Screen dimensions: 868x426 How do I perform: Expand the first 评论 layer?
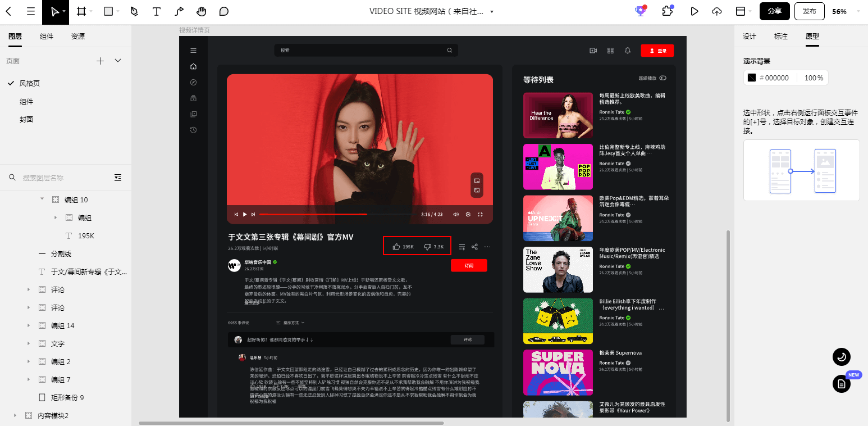pyautogui.click(x=29, y=289)
